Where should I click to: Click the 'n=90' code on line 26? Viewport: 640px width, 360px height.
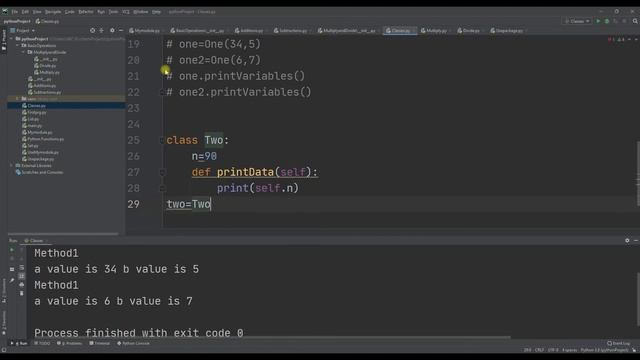204,156
